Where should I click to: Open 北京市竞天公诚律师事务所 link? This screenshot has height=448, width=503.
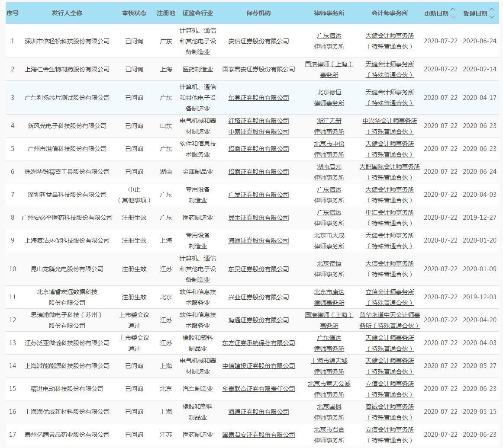pos(329,389)
